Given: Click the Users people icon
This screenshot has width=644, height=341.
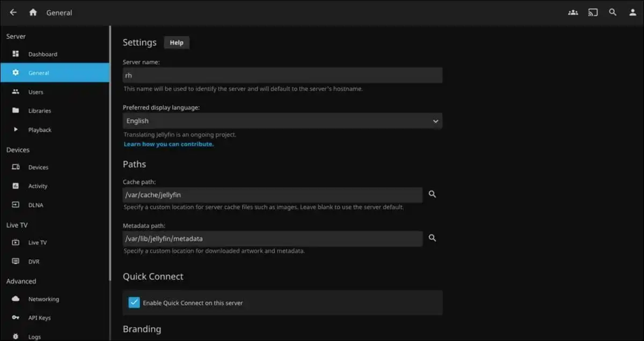Looking at the screenshot, I should [x=16, y=92].
